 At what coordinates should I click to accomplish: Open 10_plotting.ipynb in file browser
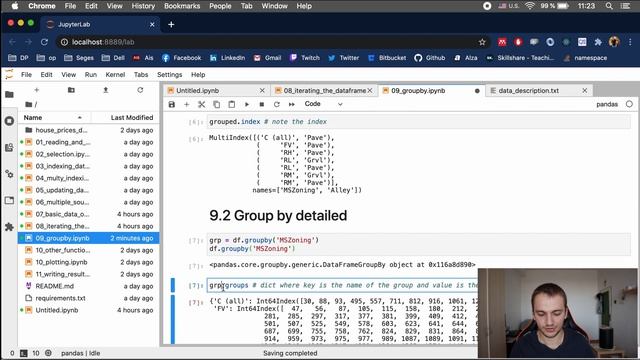click(x=89, y=262)
